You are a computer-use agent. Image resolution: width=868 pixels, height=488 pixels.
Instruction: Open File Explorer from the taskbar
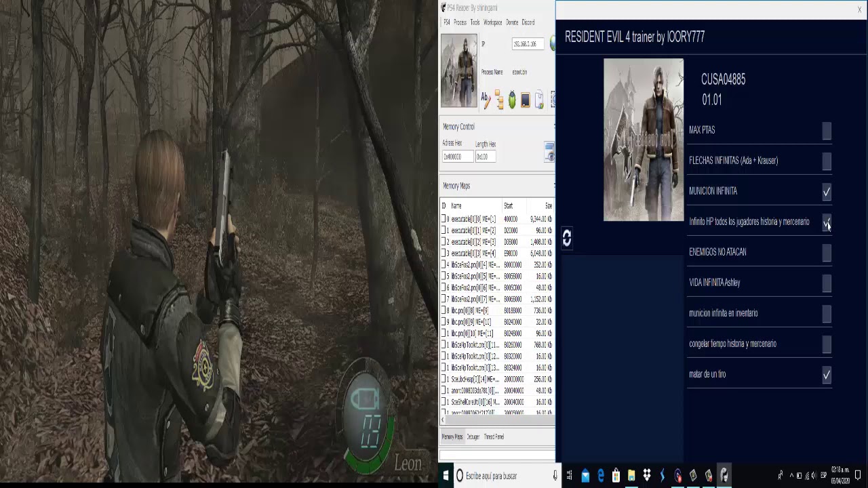(631, 476)
